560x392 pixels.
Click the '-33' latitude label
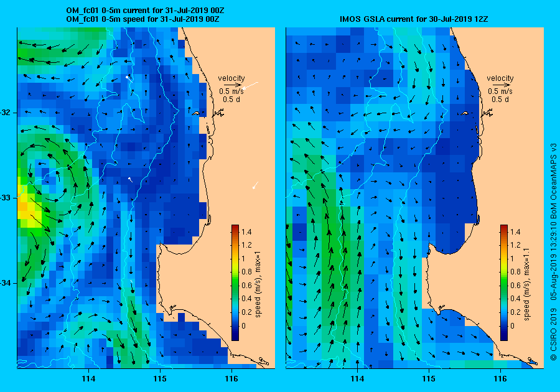click(x=6, y=198)
